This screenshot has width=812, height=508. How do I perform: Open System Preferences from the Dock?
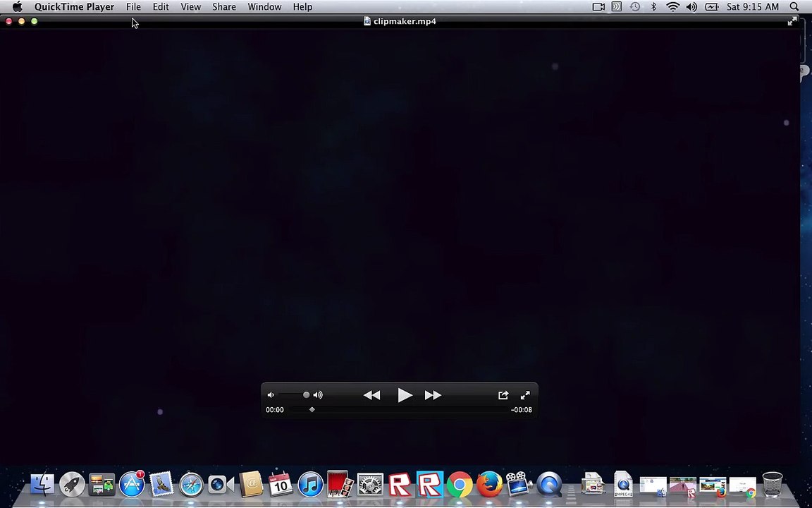(x=370, y=485)
